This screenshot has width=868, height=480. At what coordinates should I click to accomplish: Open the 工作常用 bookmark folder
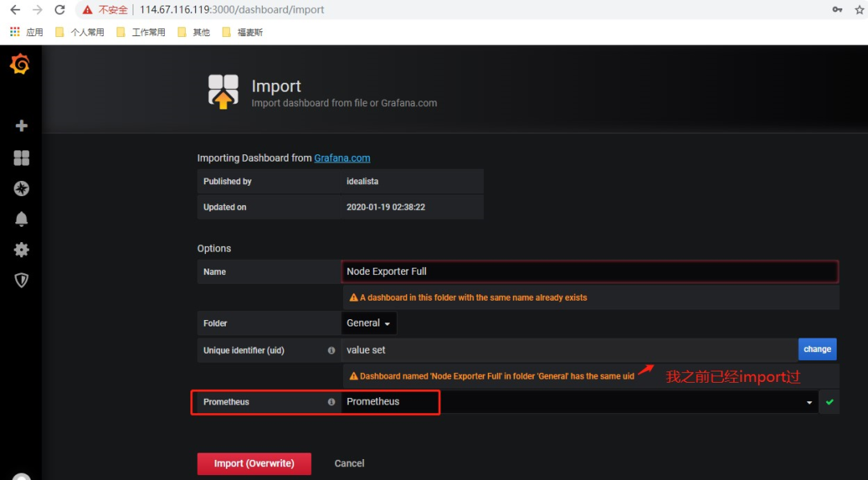click(x=141, y=32)
